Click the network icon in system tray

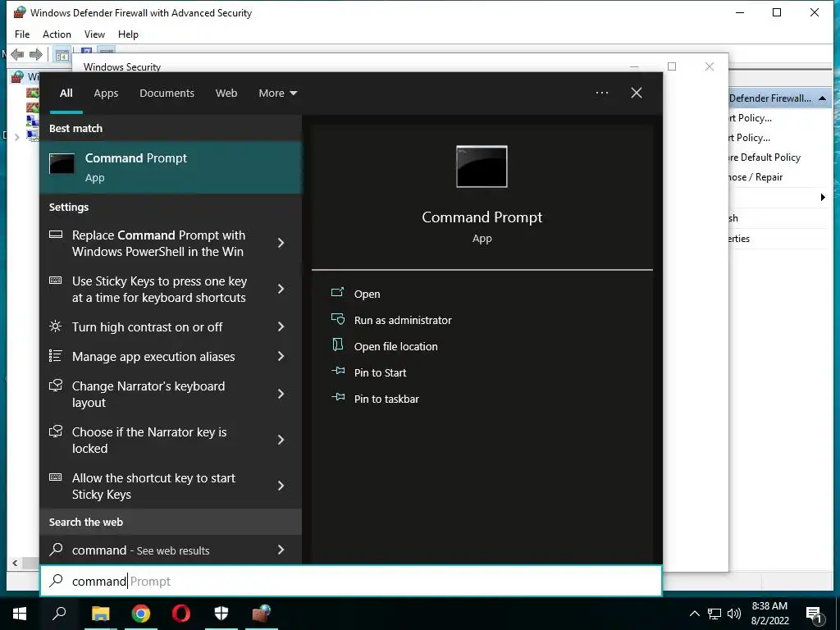(714, 614)
